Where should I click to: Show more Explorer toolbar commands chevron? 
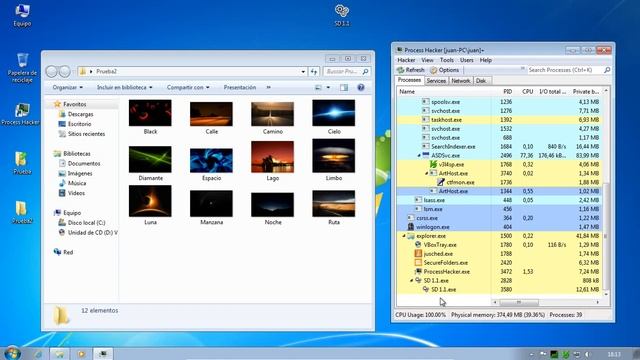click(x=269, y=87)
